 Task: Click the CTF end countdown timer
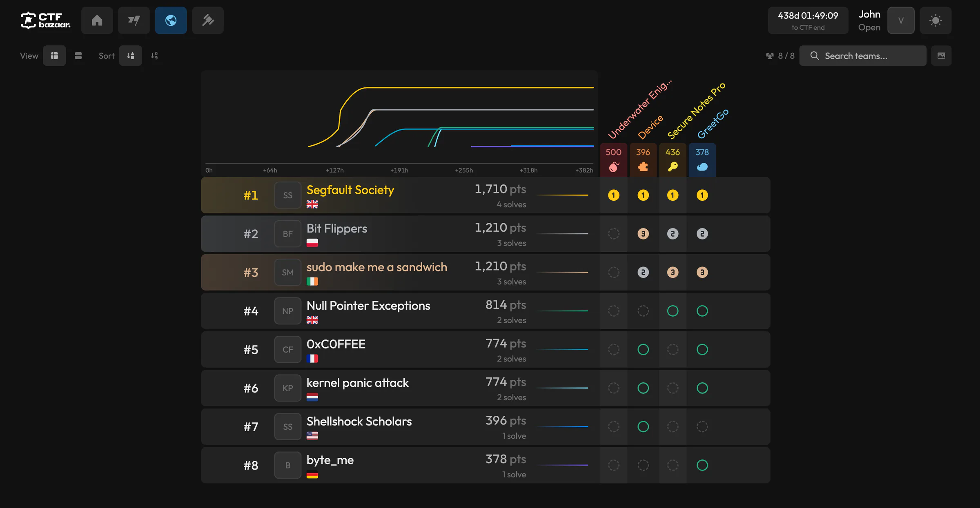pos(808,20)
